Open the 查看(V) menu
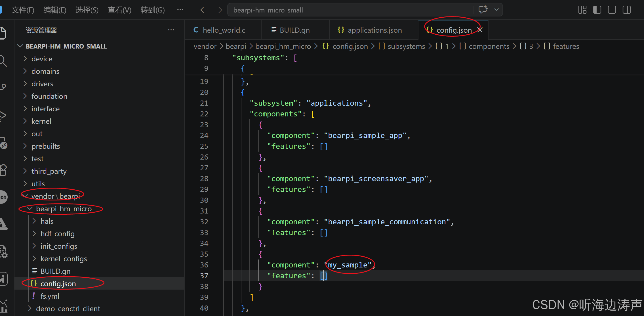The height and width of the screenshot is (316, 644). coord(119,10)
